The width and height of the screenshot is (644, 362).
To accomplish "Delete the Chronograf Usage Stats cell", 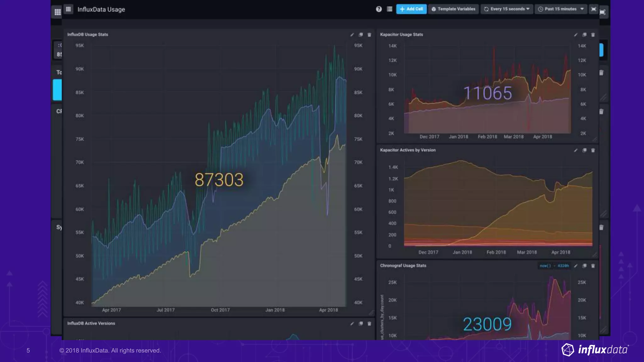I will [593, 266].
